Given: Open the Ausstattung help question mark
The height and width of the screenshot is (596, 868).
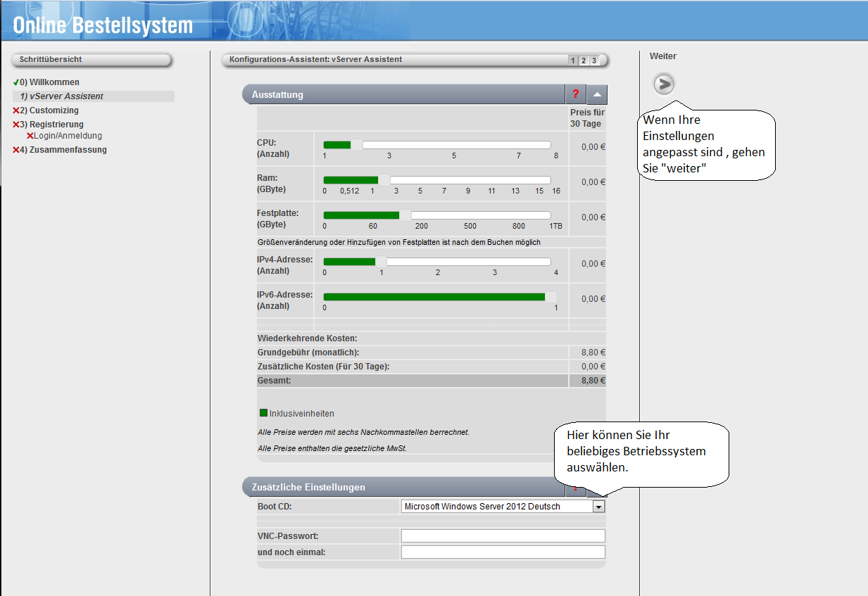Looking at the screenshot, I should (575, 94).
